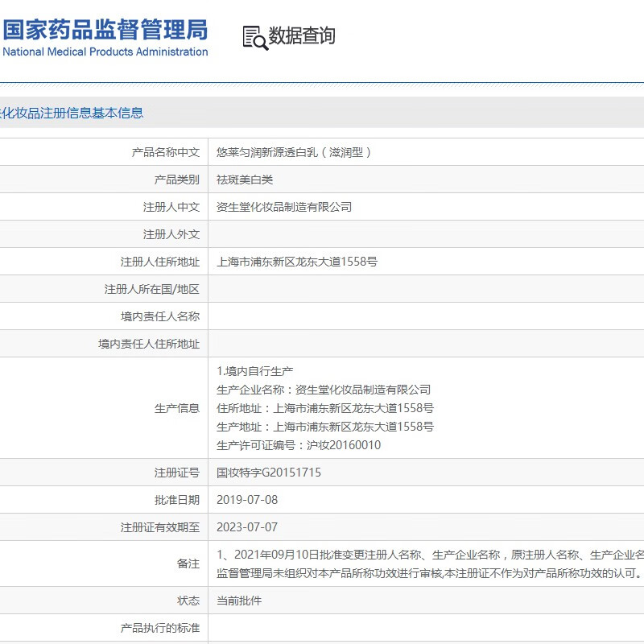Select expiry date 2023-07-07
The image size is (644, 644).
tap(247, 527)
